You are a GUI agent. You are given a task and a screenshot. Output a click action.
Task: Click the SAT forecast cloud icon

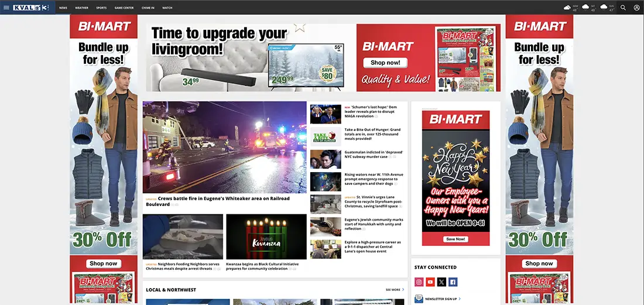point(585,7)
